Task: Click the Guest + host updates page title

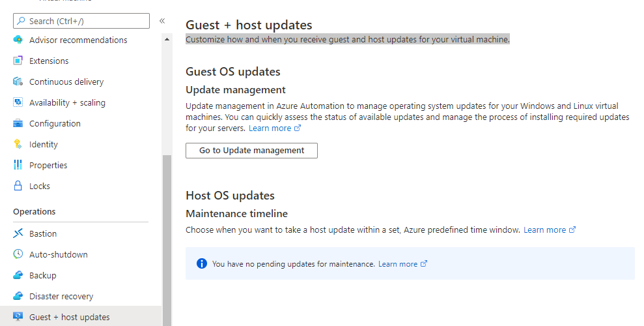Action: (x=249, y=25)
